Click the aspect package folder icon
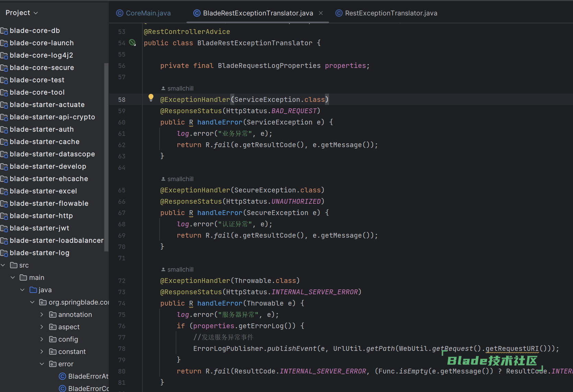 coord(53,327)
